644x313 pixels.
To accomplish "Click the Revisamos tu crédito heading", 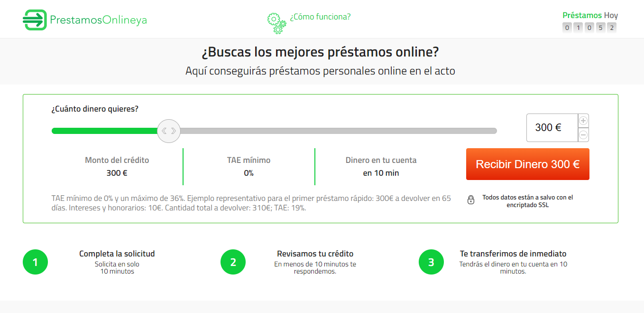I will tap(315, 254).
